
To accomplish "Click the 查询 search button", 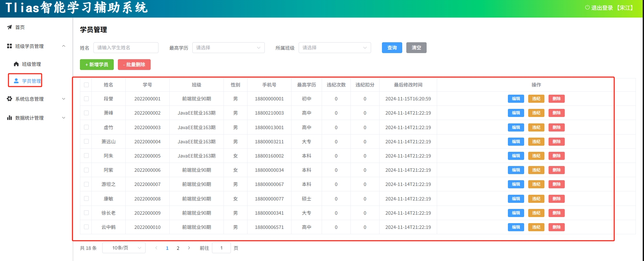I will pyautogui.click(x=392, y=48).
